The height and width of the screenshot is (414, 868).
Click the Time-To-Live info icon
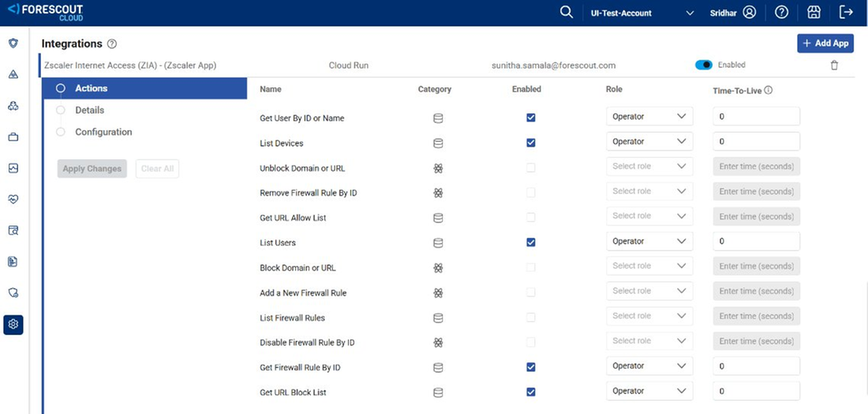click(769, 90)
